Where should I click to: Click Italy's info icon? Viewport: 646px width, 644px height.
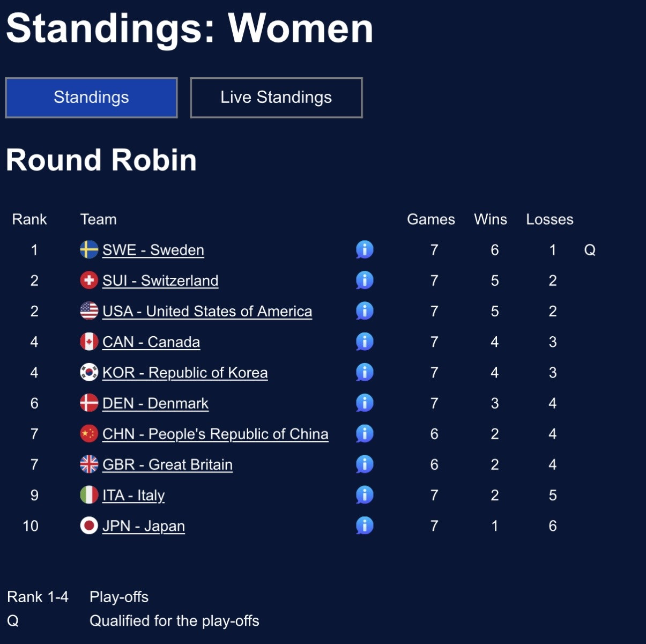(x=365, y=495)
